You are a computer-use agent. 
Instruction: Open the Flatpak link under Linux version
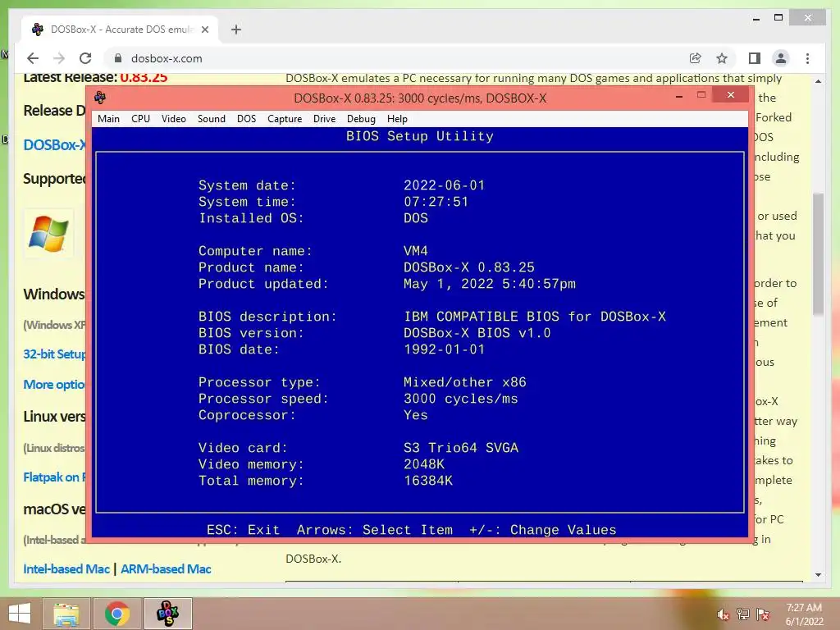pos(54,477)
